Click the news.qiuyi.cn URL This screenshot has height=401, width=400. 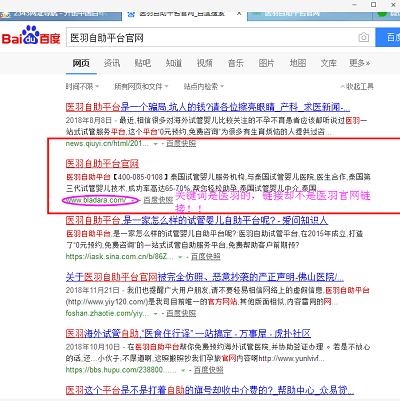pyautogui.click(x=107, y=144)
